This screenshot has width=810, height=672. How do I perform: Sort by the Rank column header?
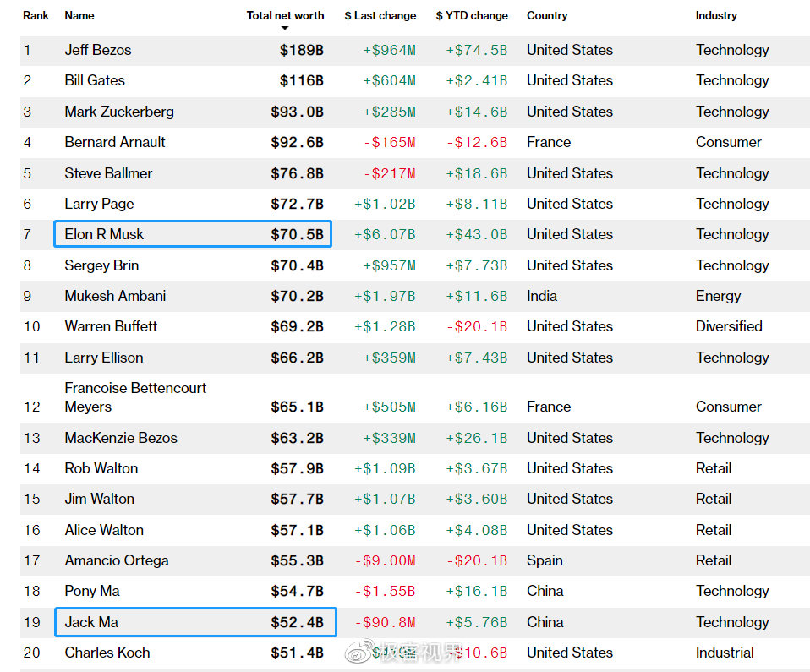point(36,15)
